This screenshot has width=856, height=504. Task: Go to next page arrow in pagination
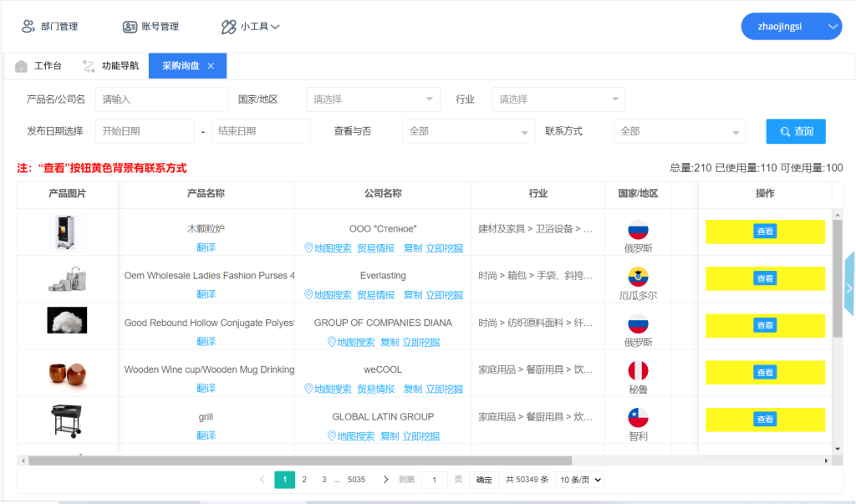385,480
